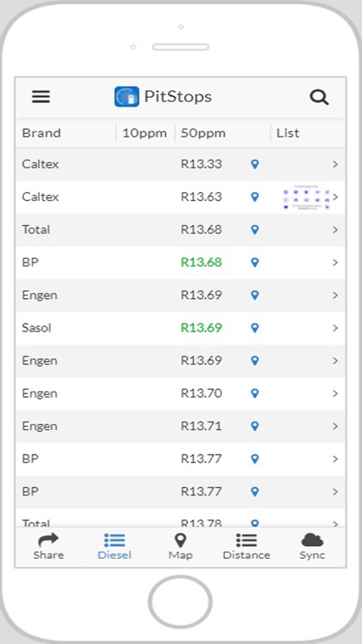Open the Sync cloud icon
The height and width of the screenshot is (644, 362).
(x=312, y=540)
